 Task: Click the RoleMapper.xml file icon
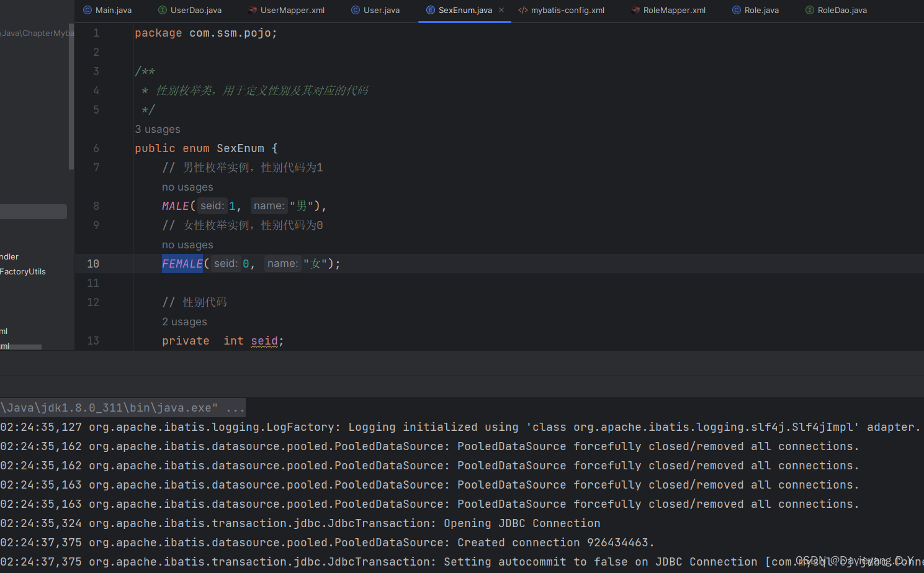pyautogui.click(x=635, y=11)
